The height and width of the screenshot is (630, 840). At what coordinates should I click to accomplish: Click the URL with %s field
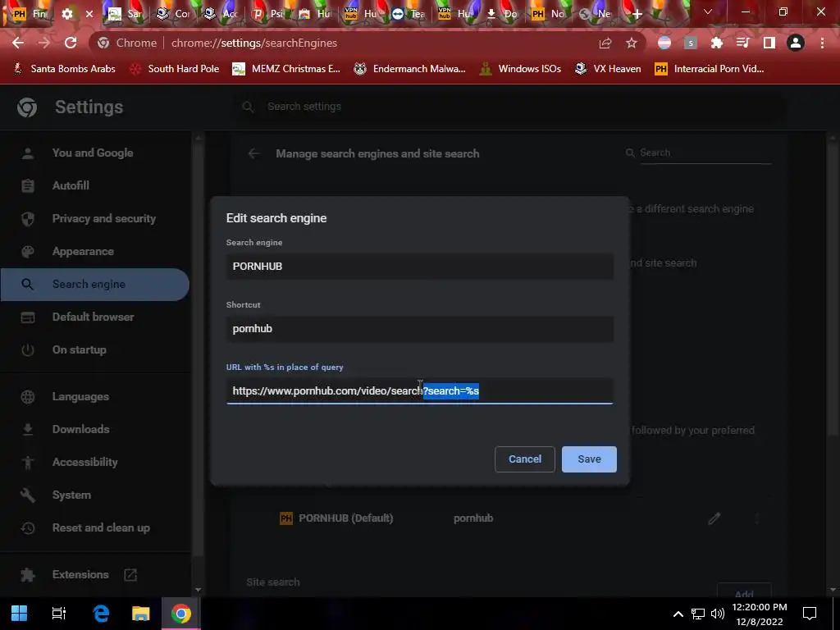[420, 390]
